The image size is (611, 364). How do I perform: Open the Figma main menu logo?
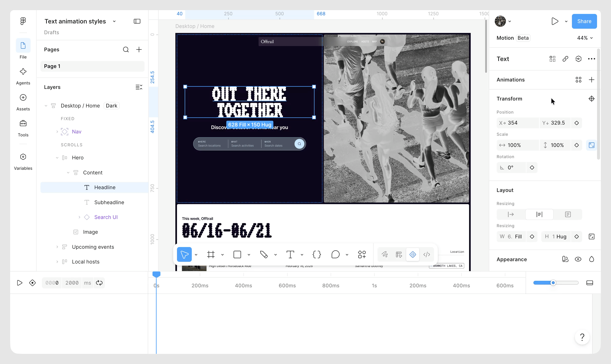coord(23,21)
